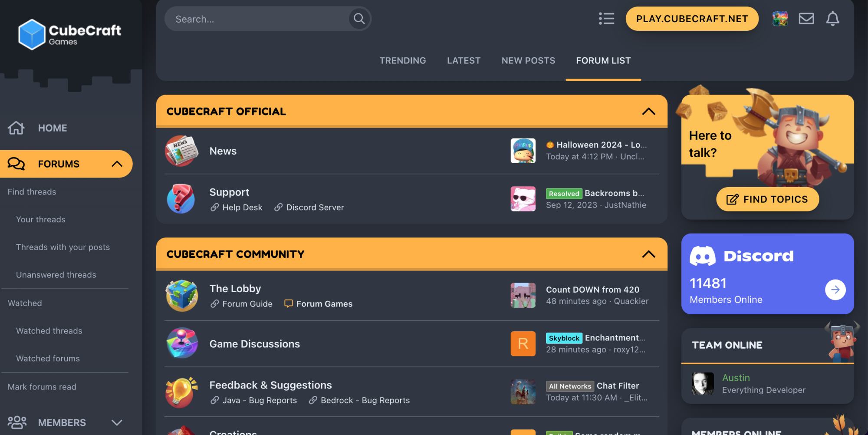The height and width of the screenshot is (435, 868).
Task: Click avatar beside Count DOWN from 420
Action: coord(523,295)
